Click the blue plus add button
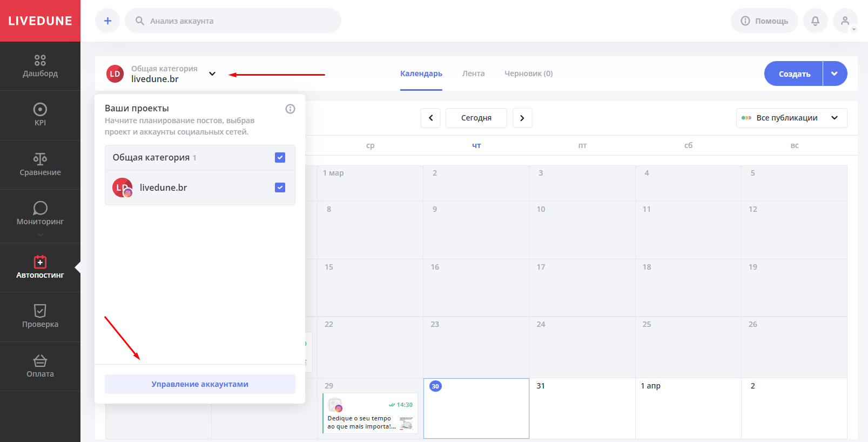Viewport: 868px width, 442px height. coord(107,21)
